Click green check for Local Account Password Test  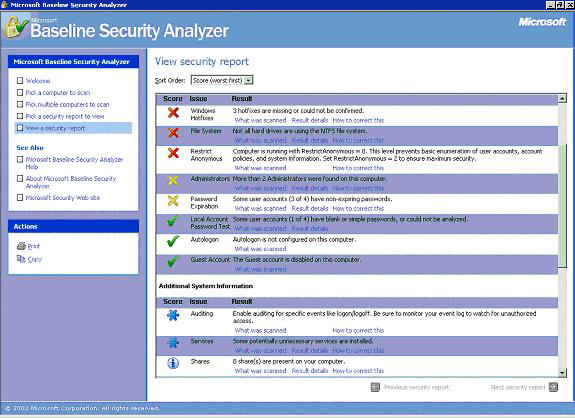click(x=173, y=221)
